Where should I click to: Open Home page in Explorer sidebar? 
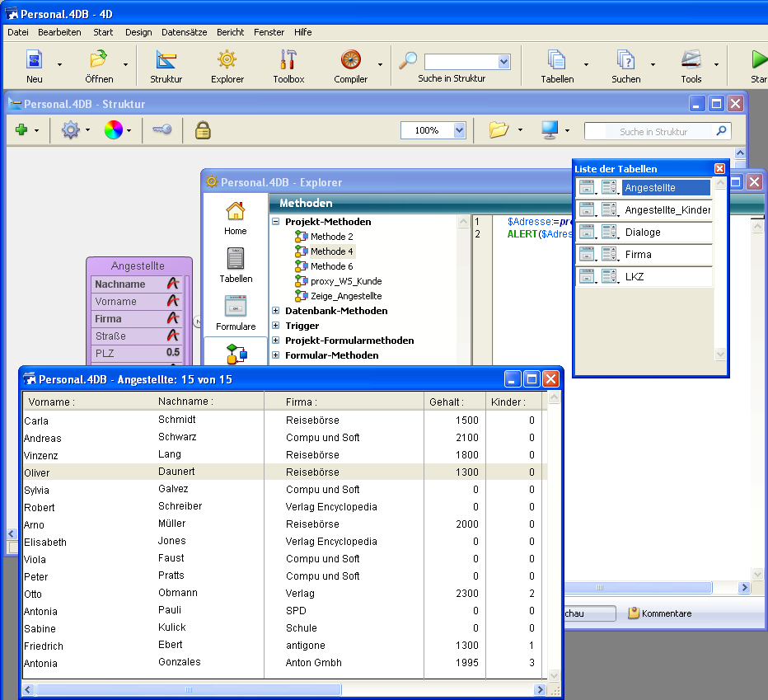click(236, 218)
